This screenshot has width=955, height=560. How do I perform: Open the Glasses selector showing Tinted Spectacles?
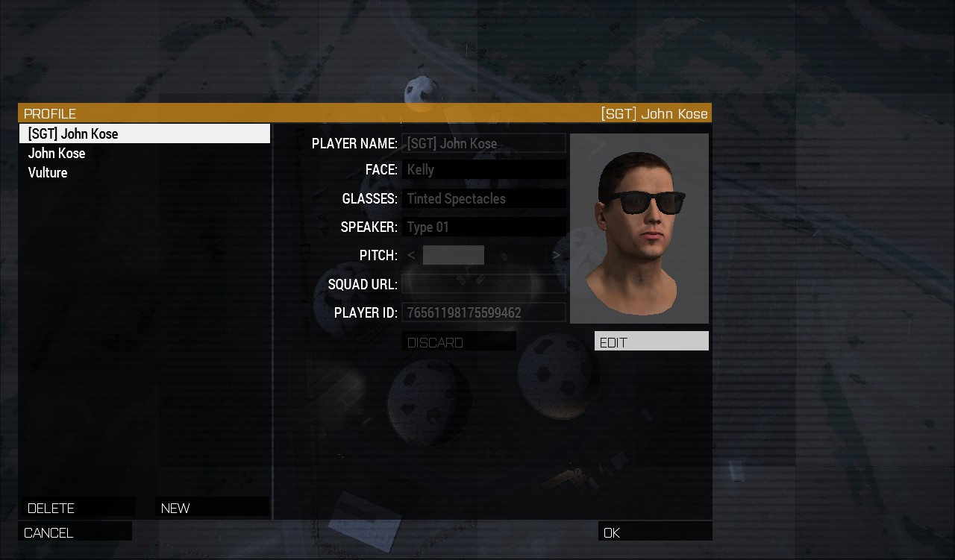483,198
